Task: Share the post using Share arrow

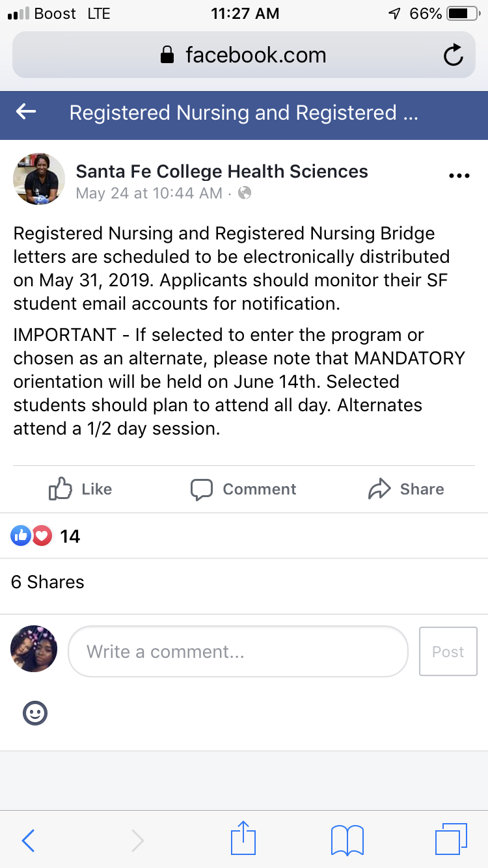Action: [x=406, y=489]
